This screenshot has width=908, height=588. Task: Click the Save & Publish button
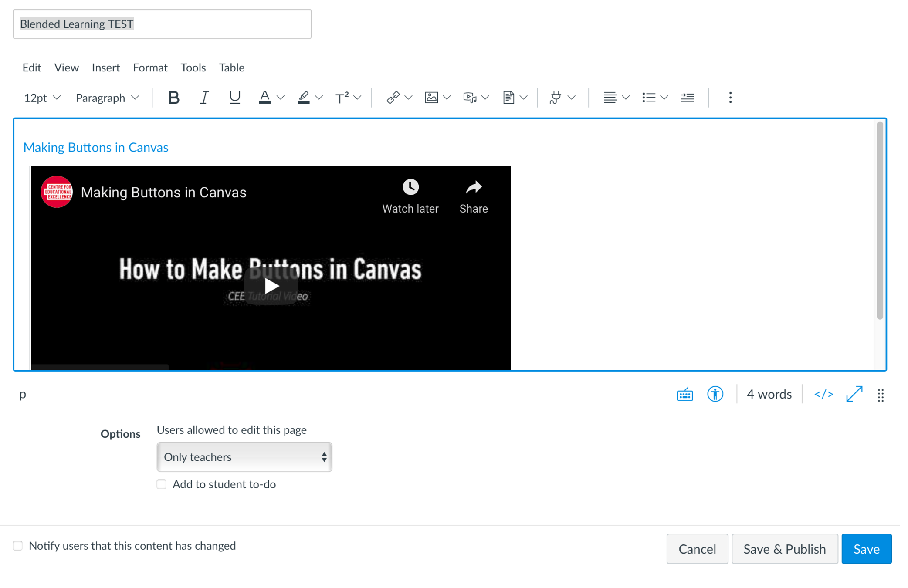784,549
